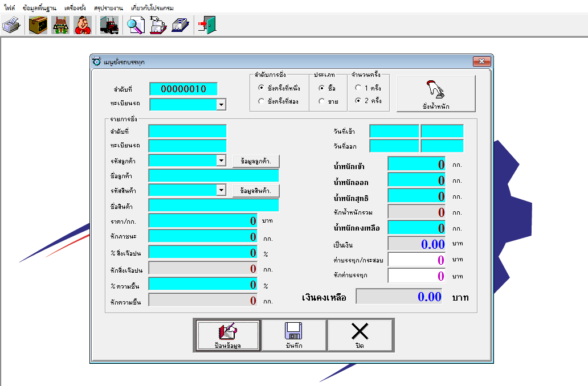
Task: Click the % สิ่งเจือปน field
Action: pos(203,252)
